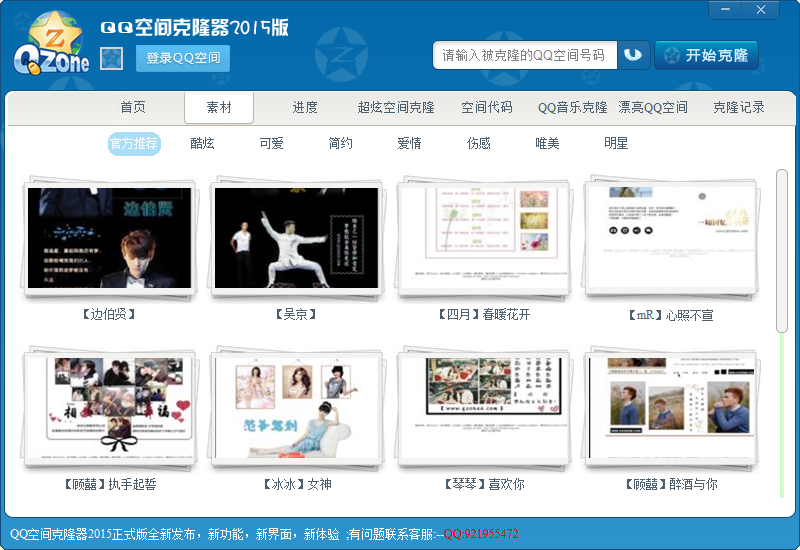Select 顾囍 醉酒与你 template thumbnail
Viewport: 800px width, 550px height.
[x=671, y=408]
